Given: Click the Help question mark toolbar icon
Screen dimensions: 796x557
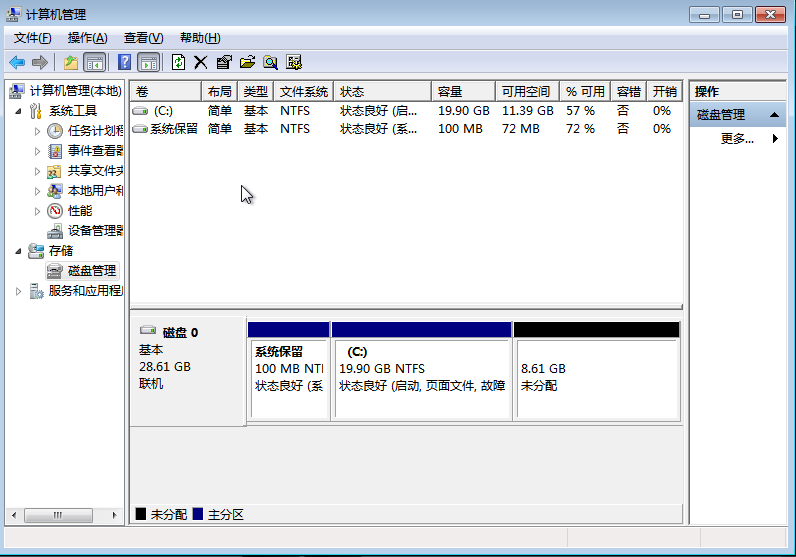Looking at the screenshot, I should pyautogui.click(x=125, y=62).
